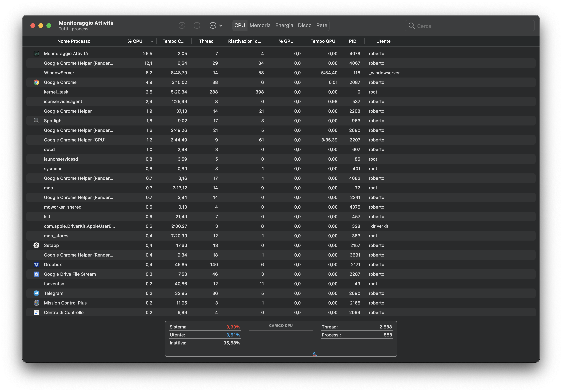The width and height of the screenshot is (562, 392).
Task: Select the kernel_task process row
Action: [x=281, y=92]
